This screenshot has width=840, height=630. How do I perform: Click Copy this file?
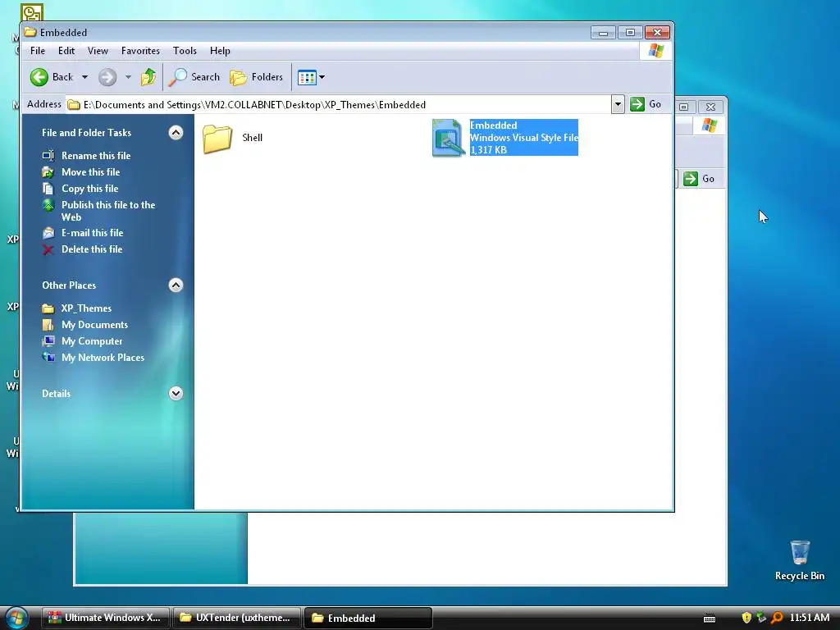coord(90,189)
